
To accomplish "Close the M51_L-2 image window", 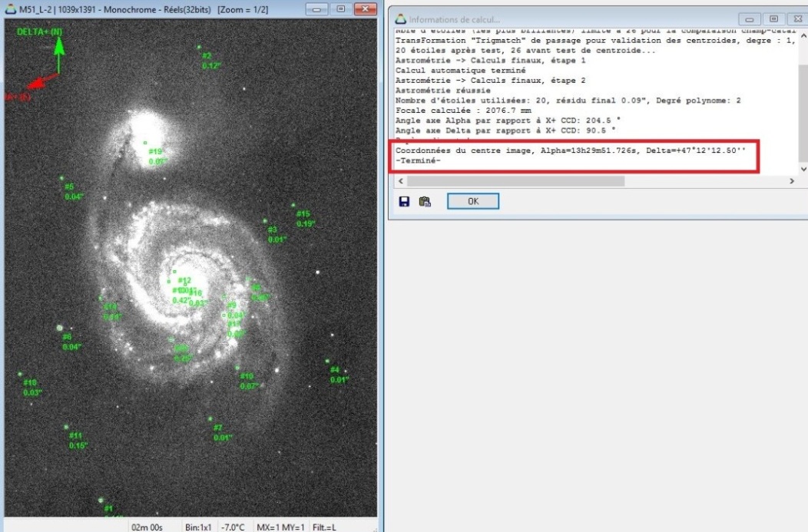I will coord(364,10).
